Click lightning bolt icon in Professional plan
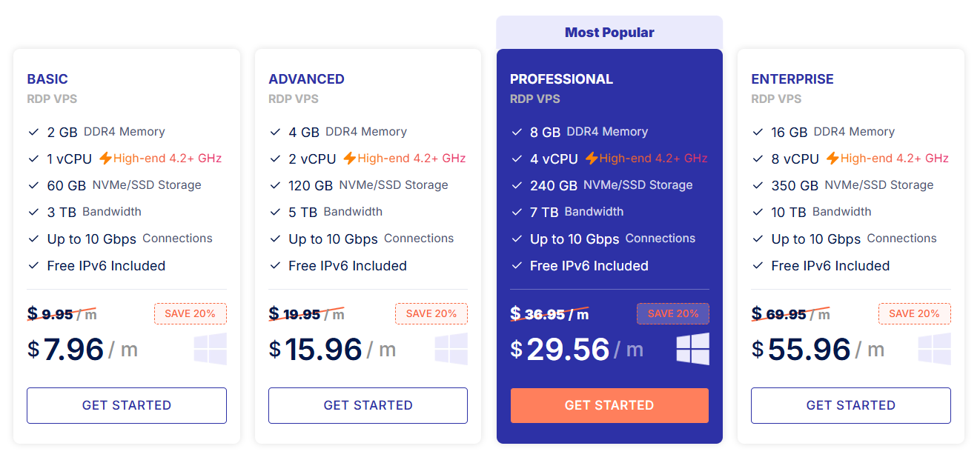980x463 pixels. (591, 159)
